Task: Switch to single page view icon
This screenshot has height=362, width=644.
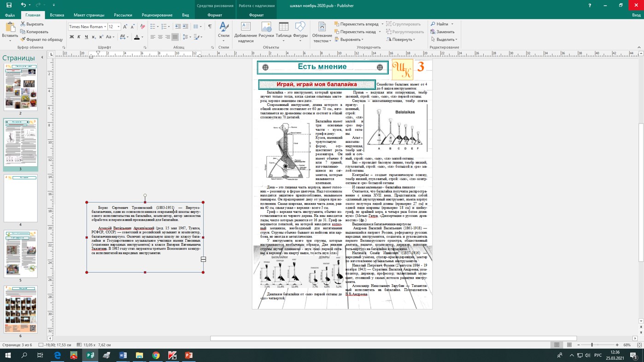Action: pos(557,345)
